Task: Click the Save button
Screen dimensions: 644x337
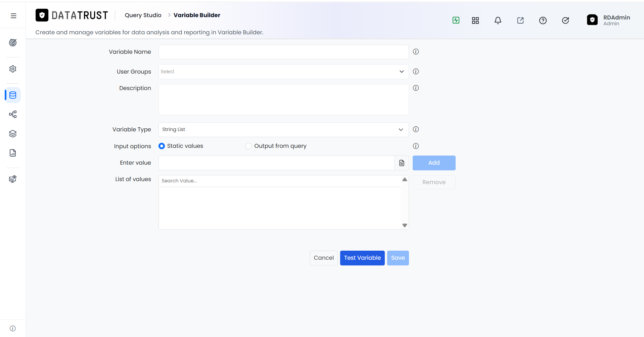Action: [x=398, y=258]
